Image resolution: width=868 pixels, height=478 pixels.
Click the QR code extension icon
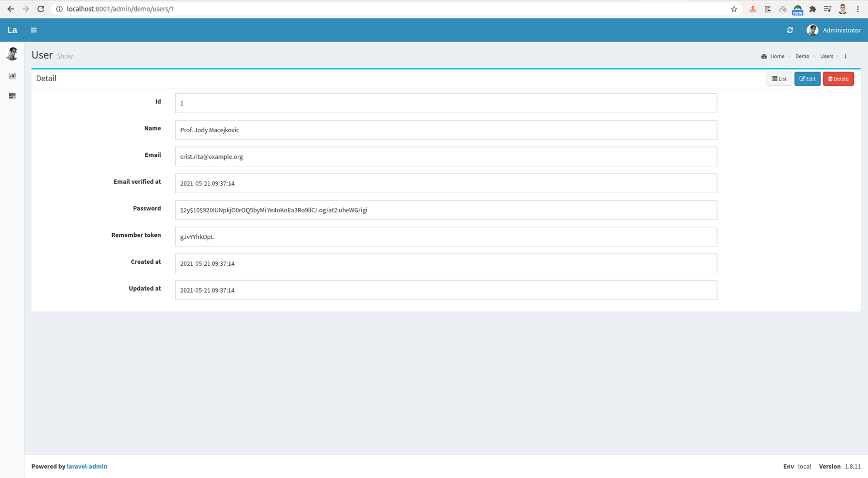(768, 9)
